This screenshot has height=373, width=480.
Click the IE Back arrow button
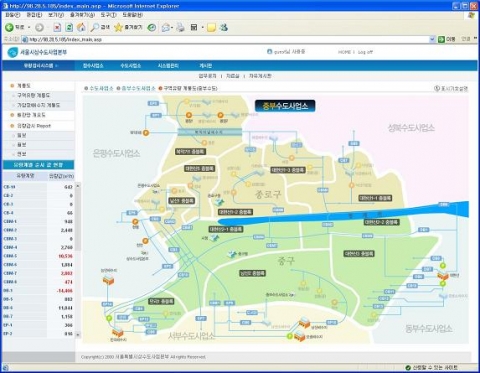[9, 27]
